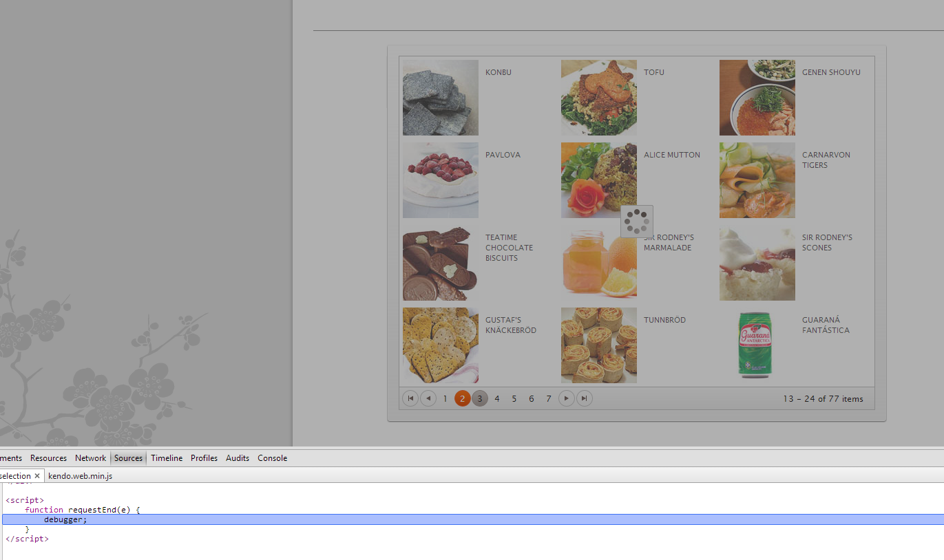This screenshot has height=560, width=944.
Task: Click the GENEN SHOUYU product name
Action: pos(831,72)
